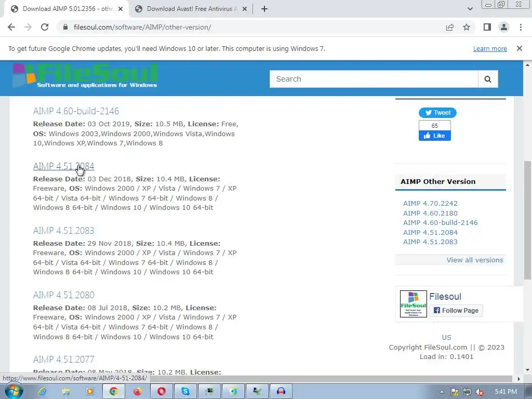Click the Tweet button
Screen dimensions: 532x399
437,113
